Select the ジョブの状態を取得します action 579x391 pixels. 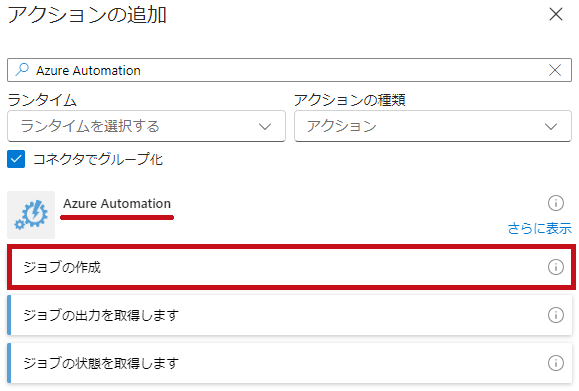290,363
